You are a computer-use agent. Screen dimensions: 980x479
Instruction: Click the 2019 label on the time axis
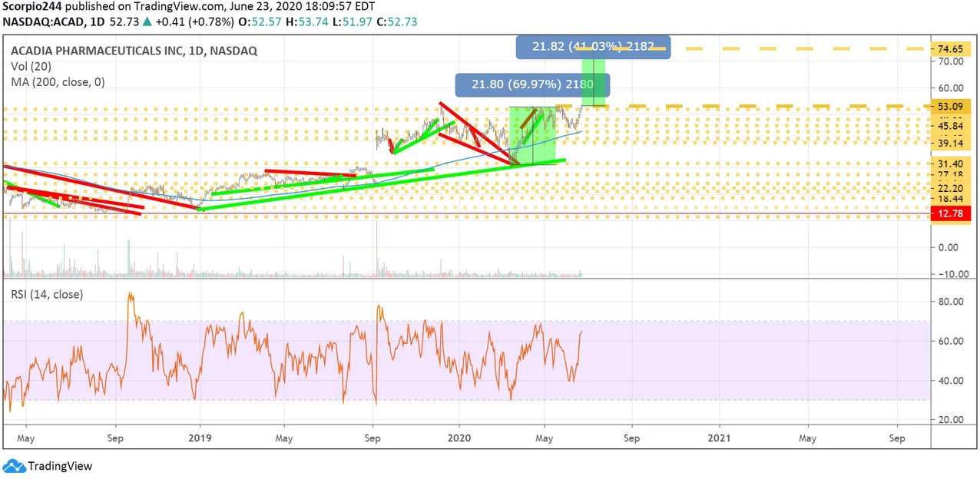(x=200, y=438)
